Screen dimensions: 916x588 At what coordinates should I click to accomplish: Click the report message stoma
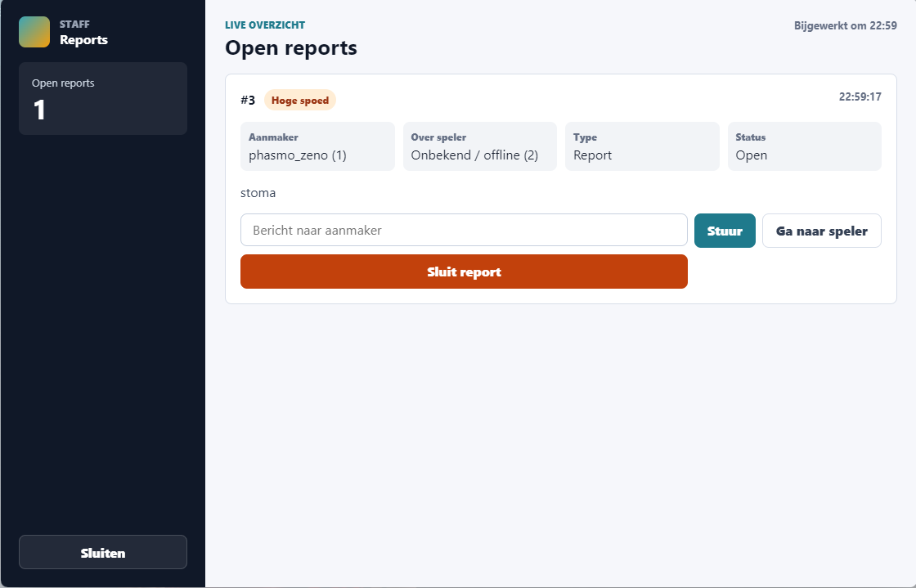point(258,193)
